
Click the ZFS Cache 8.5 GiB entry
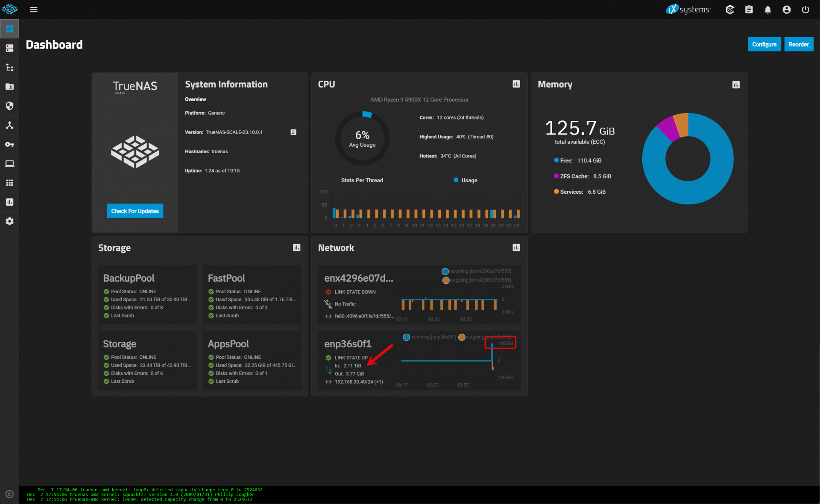583,176
